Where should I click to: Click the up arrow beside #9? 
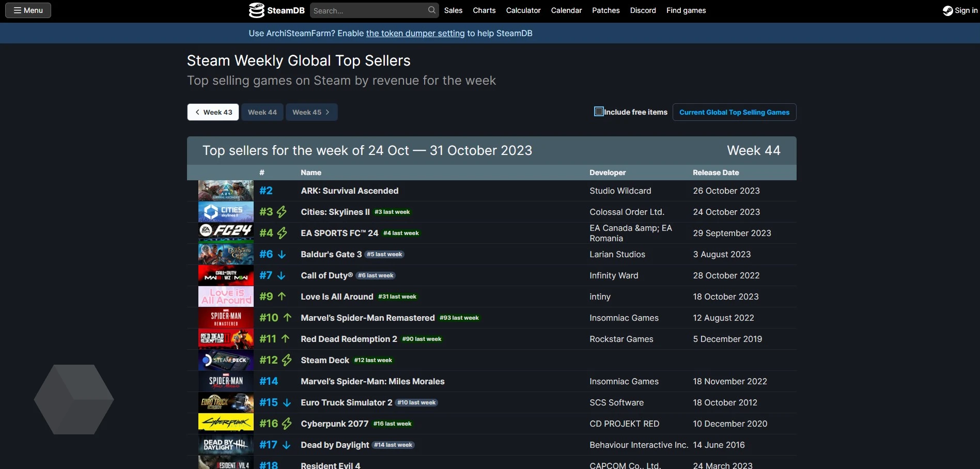[x=282, y=296]
